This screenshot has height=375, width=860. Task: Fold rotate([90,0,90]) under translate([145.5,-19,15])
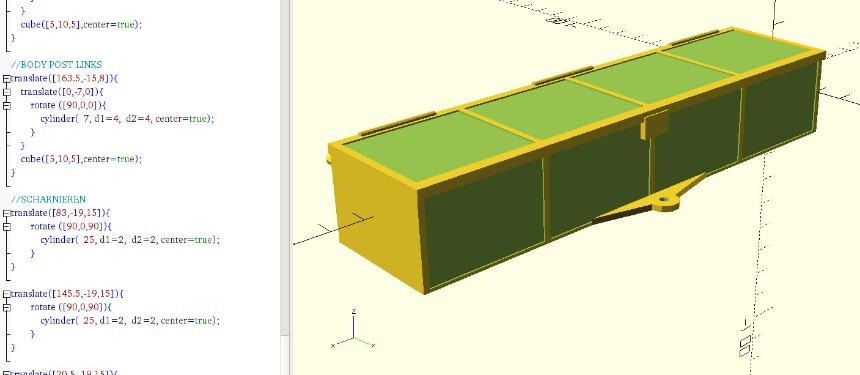(x=7, y=308)
